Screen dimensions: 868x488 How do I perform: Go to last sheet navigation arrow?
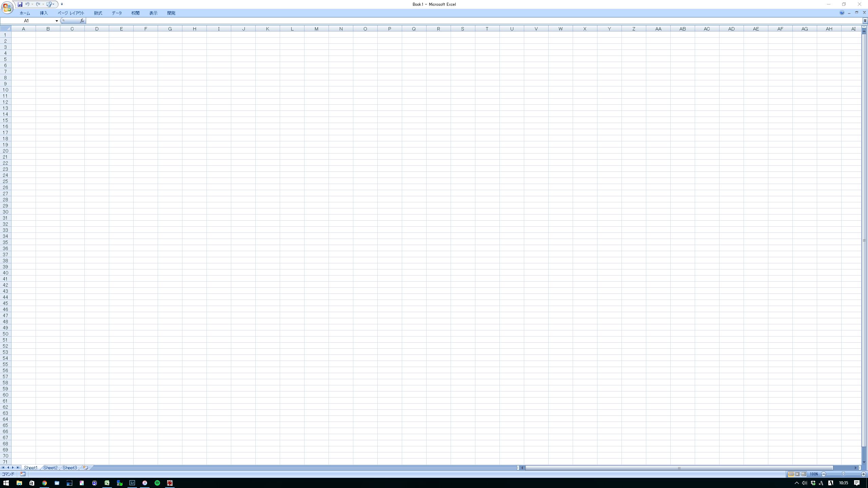18,468
